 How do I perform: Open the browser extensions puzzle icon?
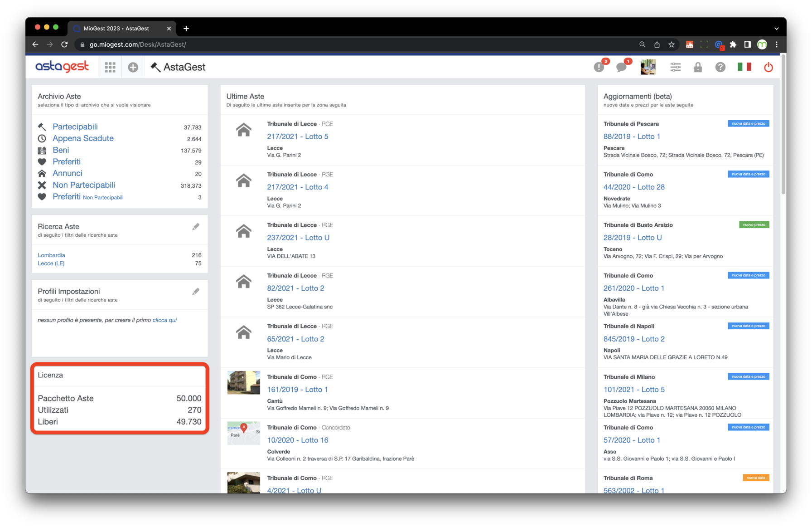pos(733,44)
